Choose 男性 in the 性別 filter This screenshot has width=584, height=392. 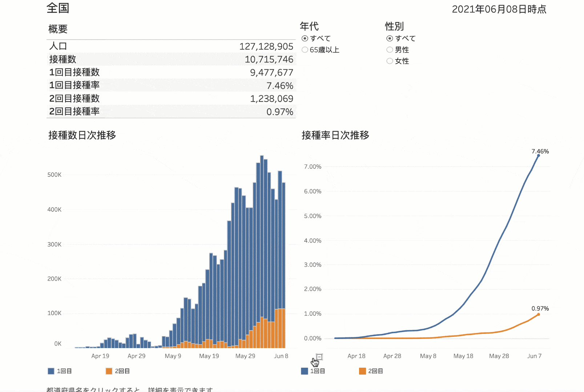coord(390,50)
